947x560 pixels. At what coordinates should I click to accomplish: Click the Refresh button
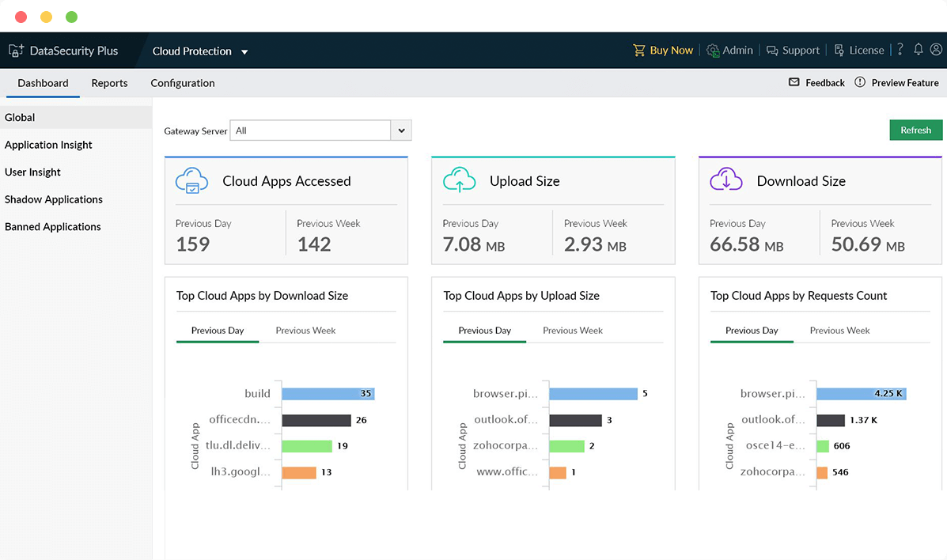point(915,130)
